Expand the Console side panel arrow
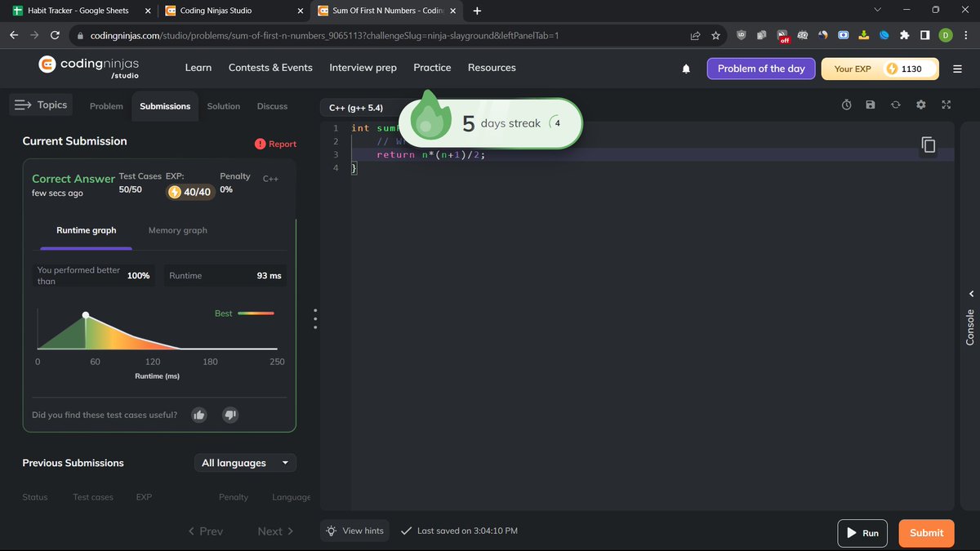980x551 pixels. point(971,294)
